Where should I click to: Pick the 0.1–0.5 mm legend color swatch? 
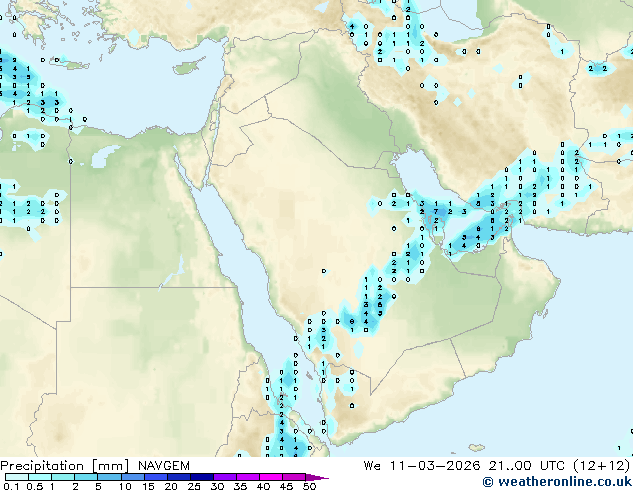[17, 477]
